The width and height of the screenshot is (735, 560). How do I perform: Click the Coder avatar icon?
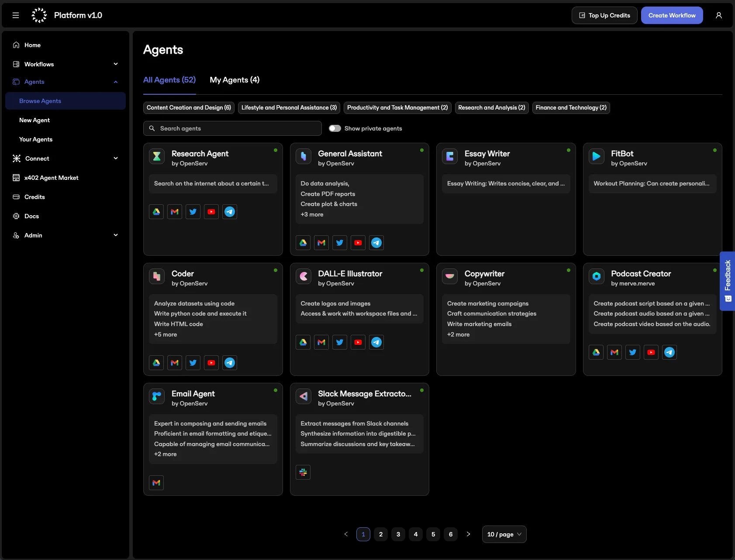157,276
